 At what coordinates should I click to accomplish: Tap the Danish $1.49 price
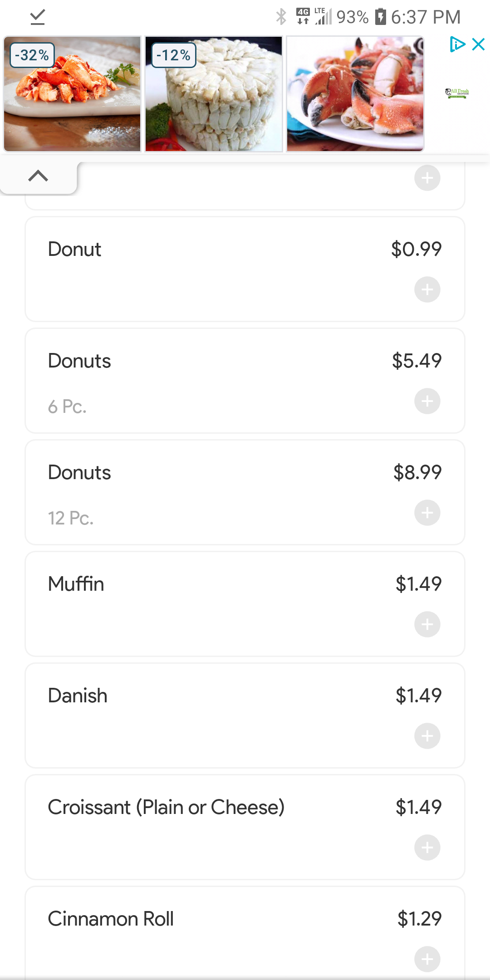418,696
